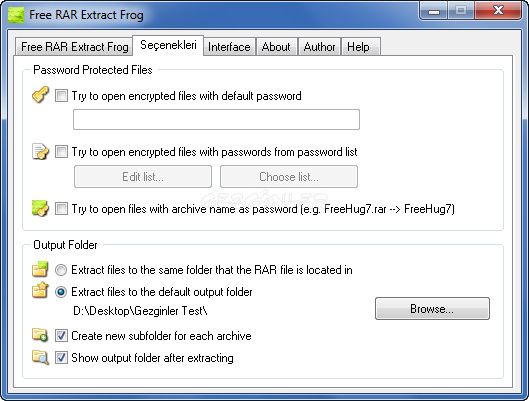Click the password list document icon
The width and height of the screenshot is (529, 401).
coord(40,151)
